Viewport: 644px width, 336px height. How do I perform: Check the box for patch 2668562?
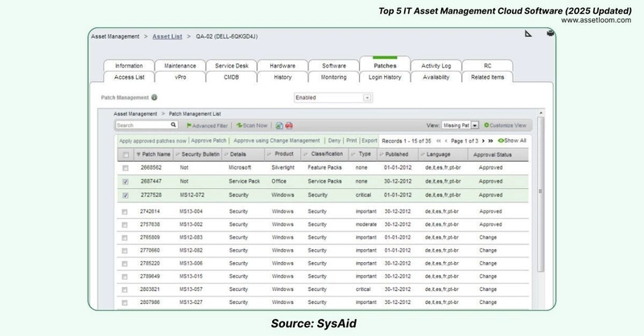126,168
